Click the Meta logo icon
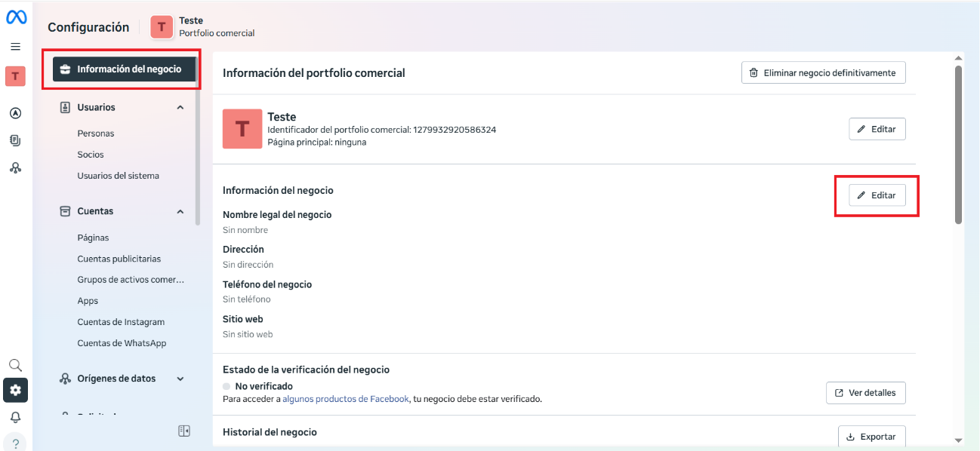 coord(16,17)
